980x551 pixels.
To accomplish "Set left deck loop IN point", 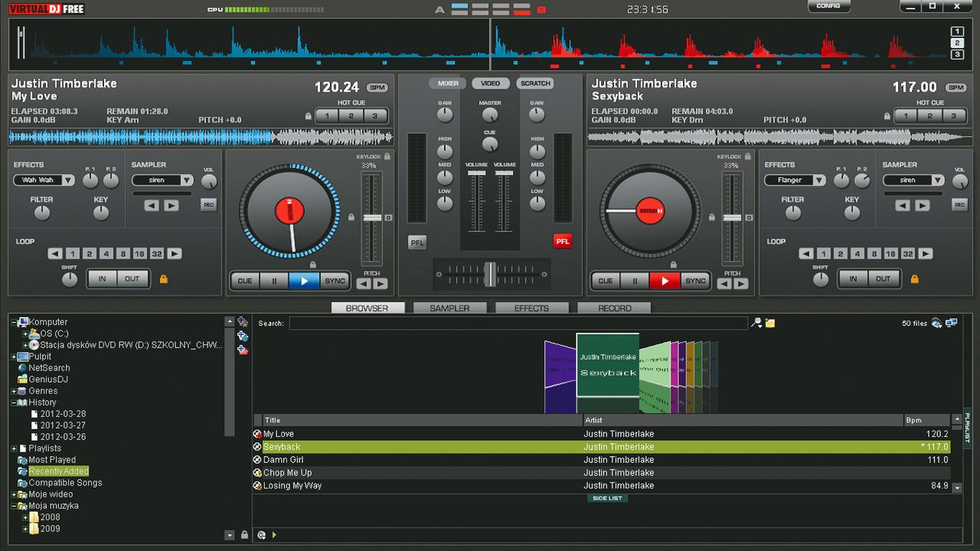I will tap(102, 279).
